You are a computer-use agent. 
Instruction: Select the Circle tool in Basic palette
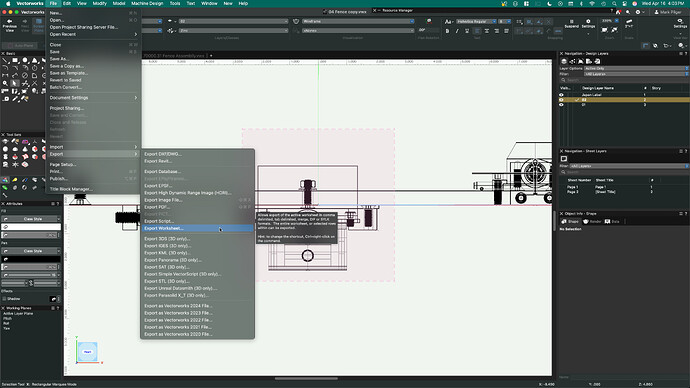pos(25,60)
